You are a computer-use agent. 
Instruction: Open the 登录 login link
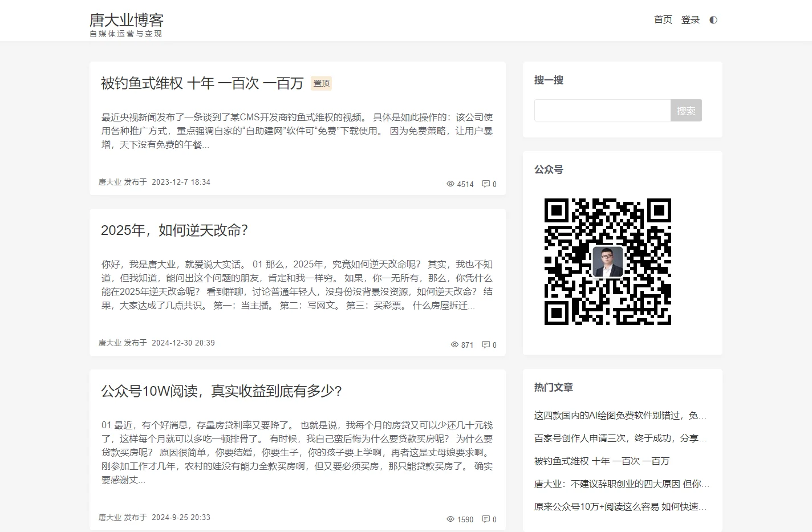pyautogui.click(x=691, y=20)
